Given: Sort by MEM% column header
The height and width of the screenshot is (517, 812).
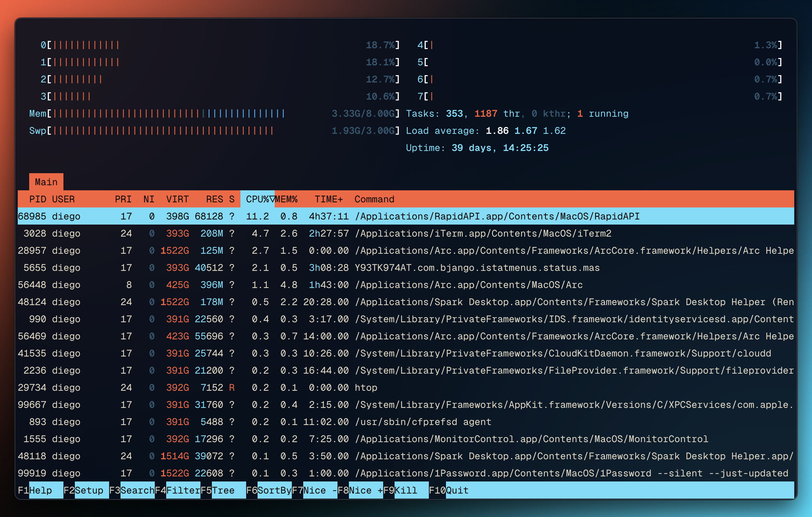Looking at the screenshot, I should 286,199.
